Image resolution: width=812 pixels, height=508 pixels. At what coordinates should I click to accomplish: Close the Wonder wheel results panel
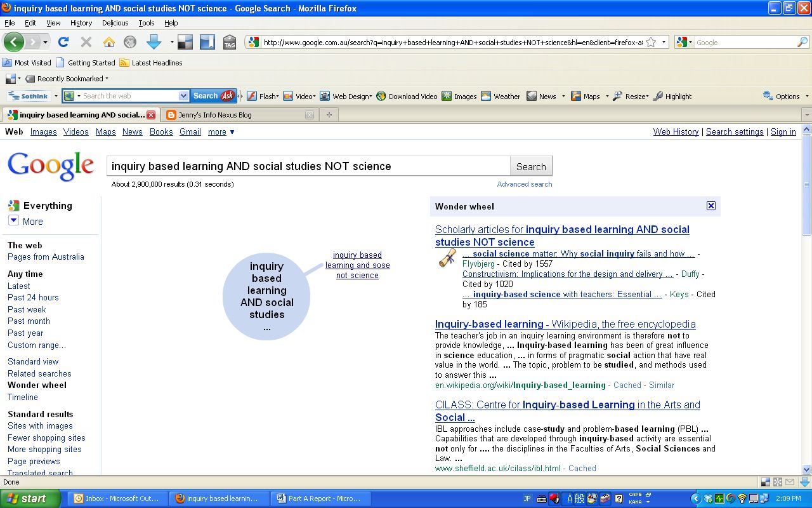[x=711, y=206]
